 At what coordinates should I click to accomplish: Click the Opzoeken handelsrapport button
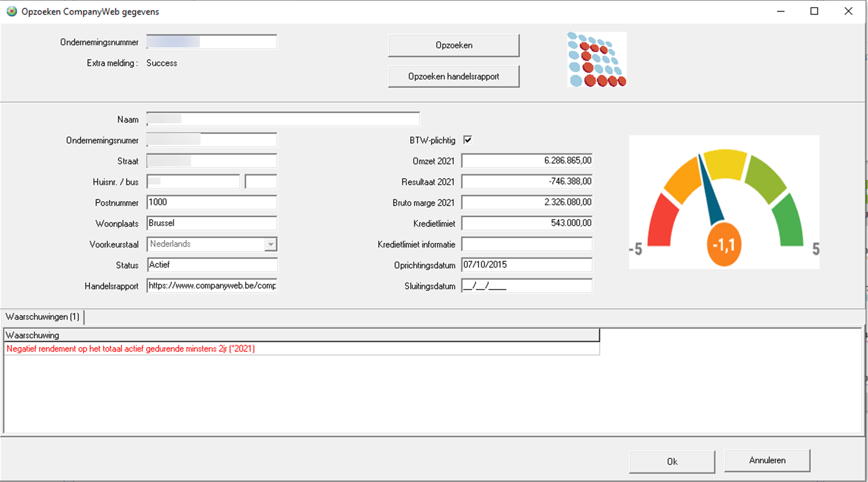pyautogui.click(x=453, y=77)
